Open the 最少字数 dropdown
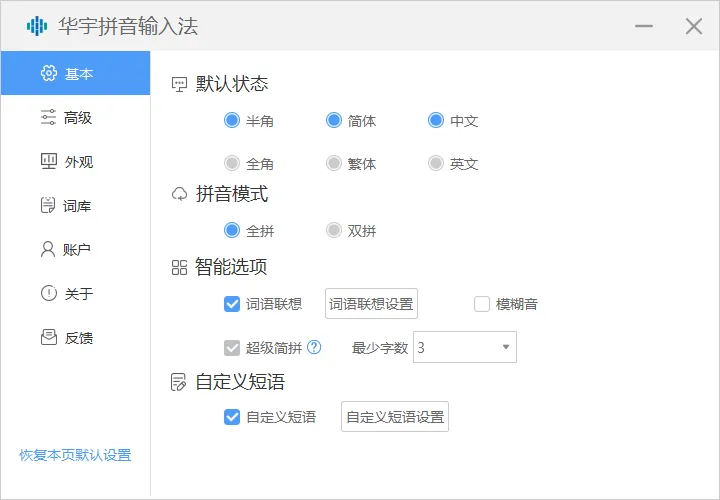Viewport: 720px width, 500px height. [465, 347]
